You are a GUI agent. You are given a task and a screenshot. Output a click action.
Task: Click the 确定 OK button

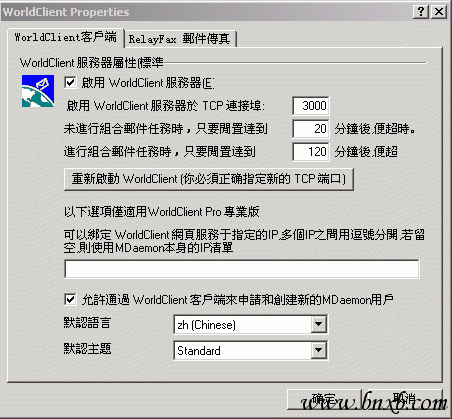[324, 399]
